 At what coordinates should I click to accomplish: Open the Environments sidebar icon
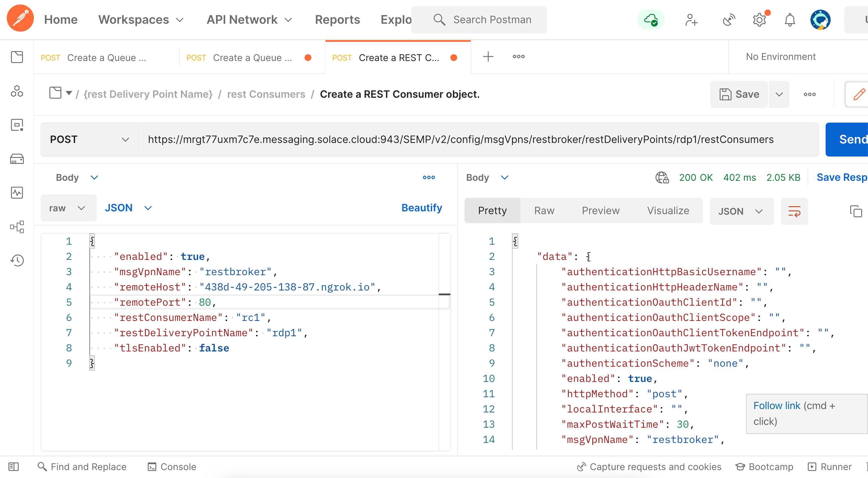tap(17, 125)
